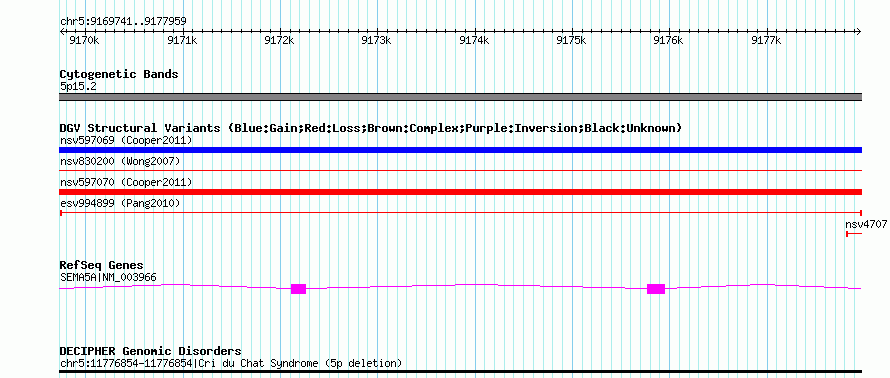The image size is (890, 378).
Task: Select the nsv830200 thin red line
Action: pos(460,170)
